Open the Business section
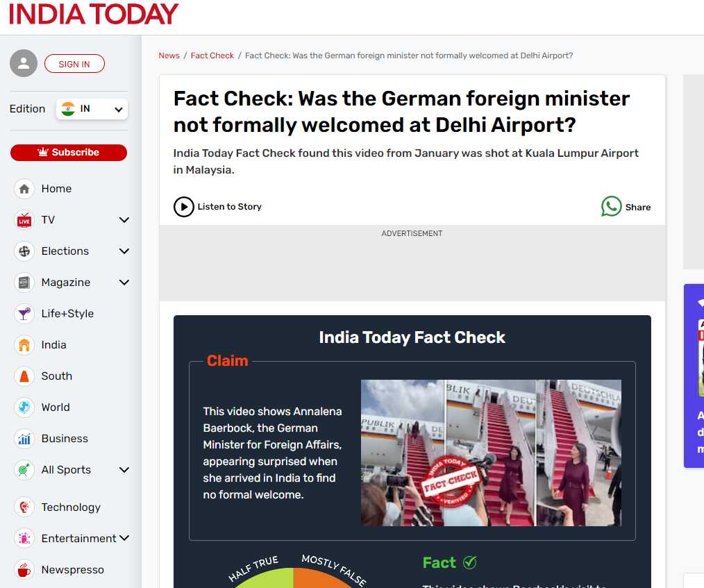The height and width of the screenshot is (588, 704). click(x=65, y=439)
